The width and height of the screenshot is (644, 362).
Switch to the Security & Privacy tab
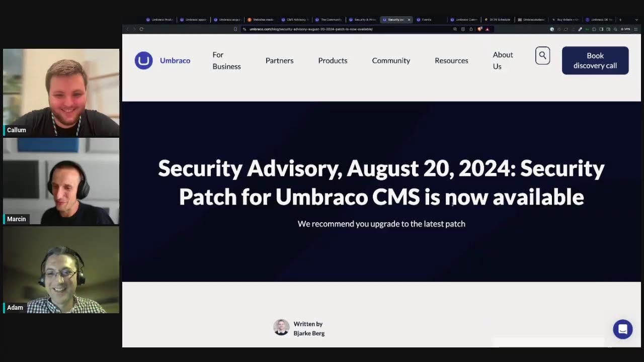point(362,20)
